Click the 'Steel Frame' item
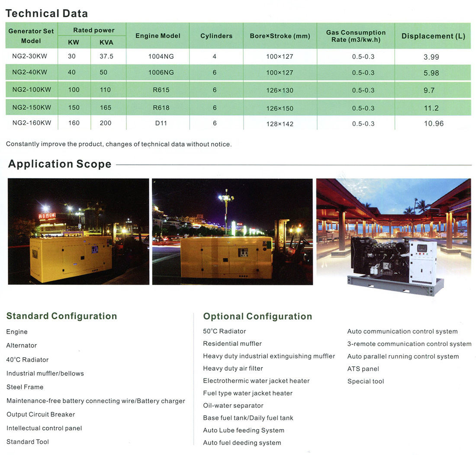The width and height of the screenshot is (476, 455). click(x=25, y=387)
